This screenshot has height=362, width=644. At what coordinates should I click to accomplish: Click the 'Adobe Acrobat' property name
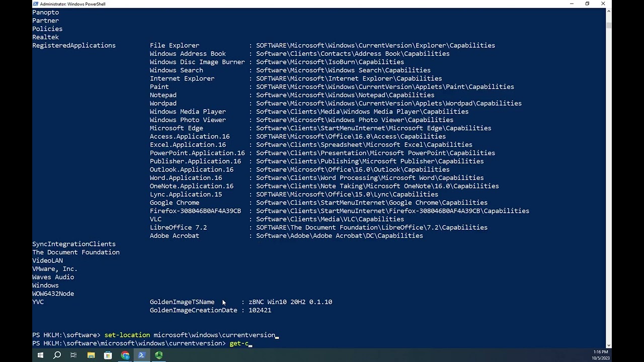tap(175, 236)
